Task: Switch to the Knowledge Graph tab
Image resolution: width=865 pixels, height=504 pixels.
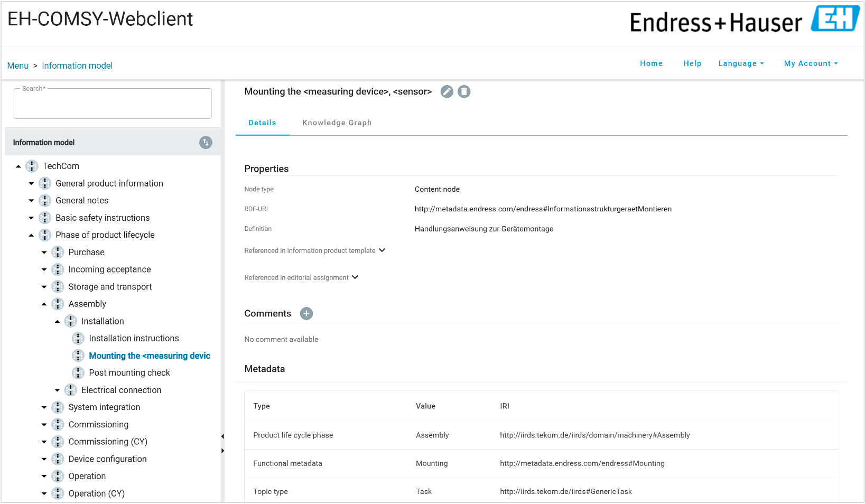Action: [337, 123]
